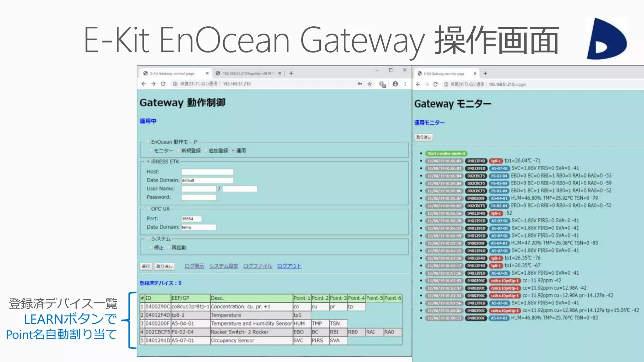The width and height of the screenshot is (644, 362).
Task: Select the 新規登録 mode radio button
Action: click(178, 151)
